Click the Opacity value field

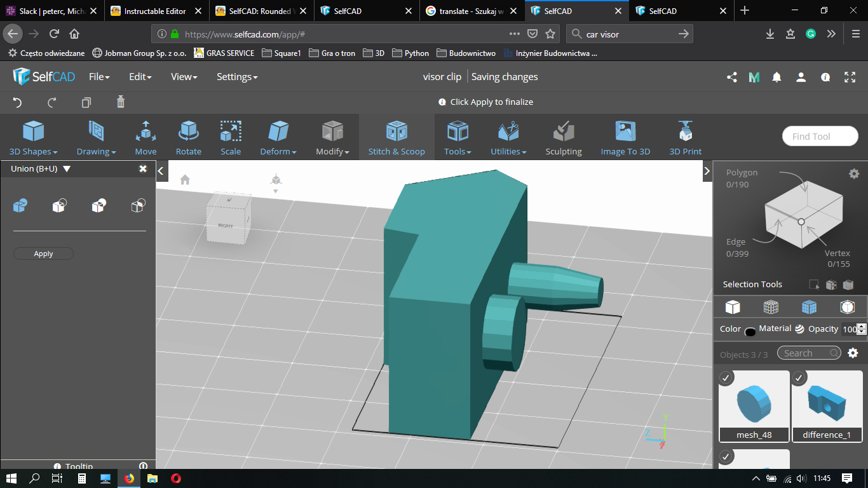[850, 329]
